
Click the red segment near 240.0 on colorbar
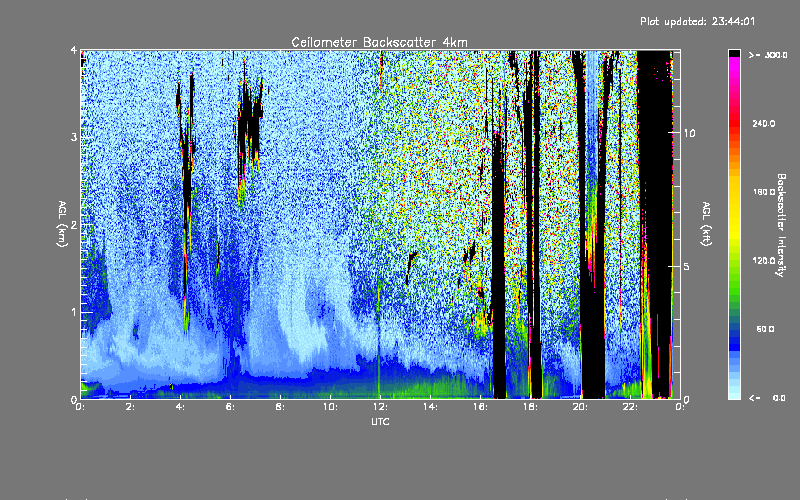click(x=734, y=124)
